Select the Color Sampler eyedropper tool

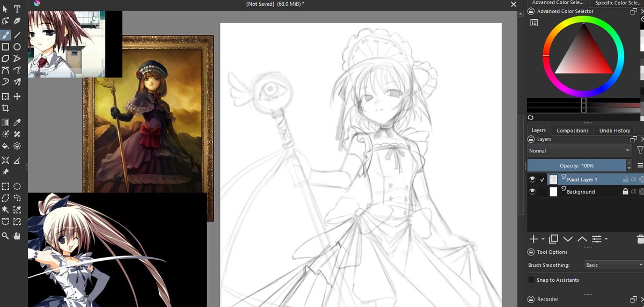pos(17,122)
